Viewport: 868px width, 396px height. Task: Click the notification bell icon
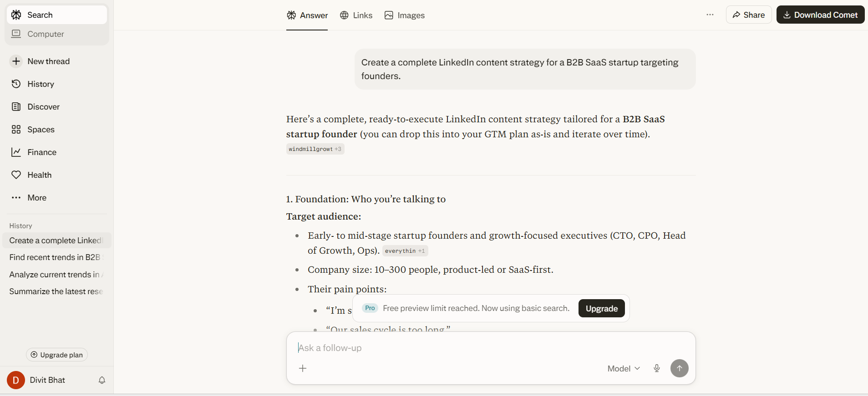(x=102, y=380)
